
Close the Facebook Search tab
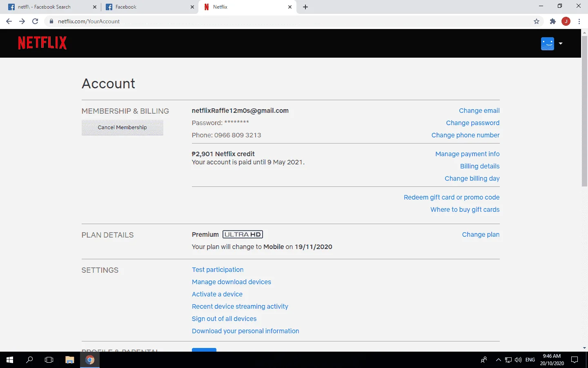[95, 7]
